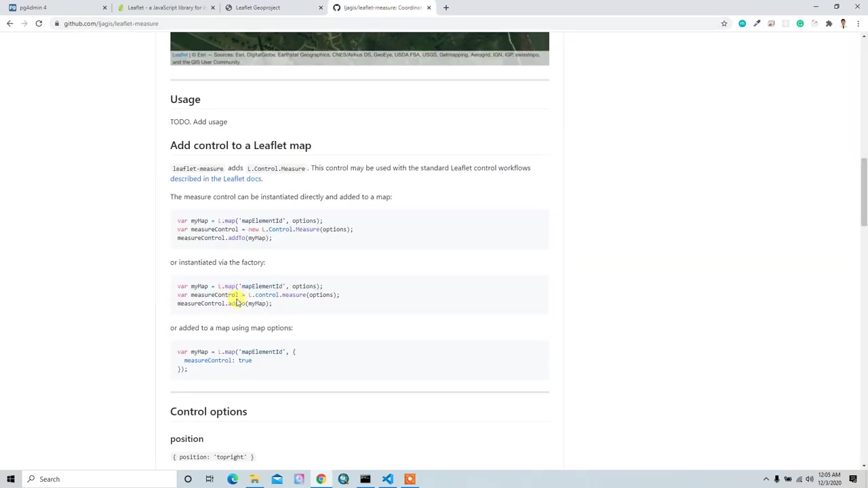Open the Chrome profile avatar

(843, 24)
